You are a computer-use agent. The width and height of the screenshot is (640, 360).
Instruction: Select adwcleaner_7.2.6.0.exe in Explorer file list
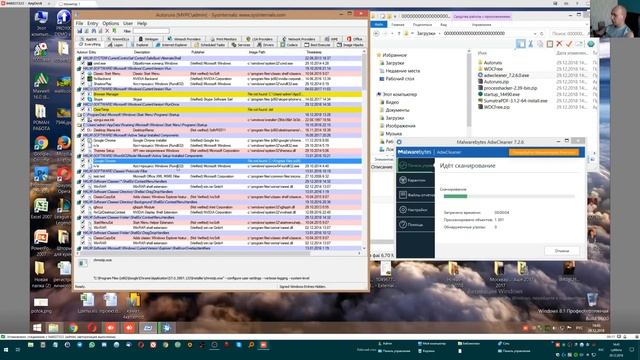pyautogui.click(x=506, y=75)
